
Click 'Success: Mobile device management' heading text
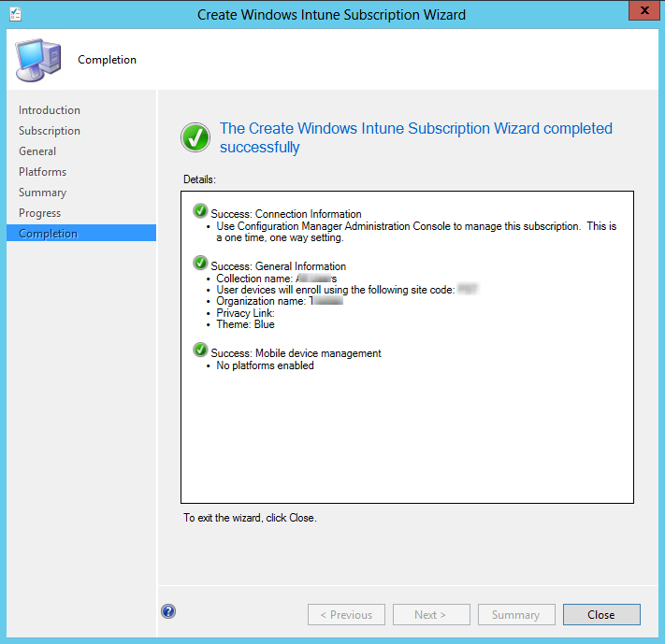point(296,353)
